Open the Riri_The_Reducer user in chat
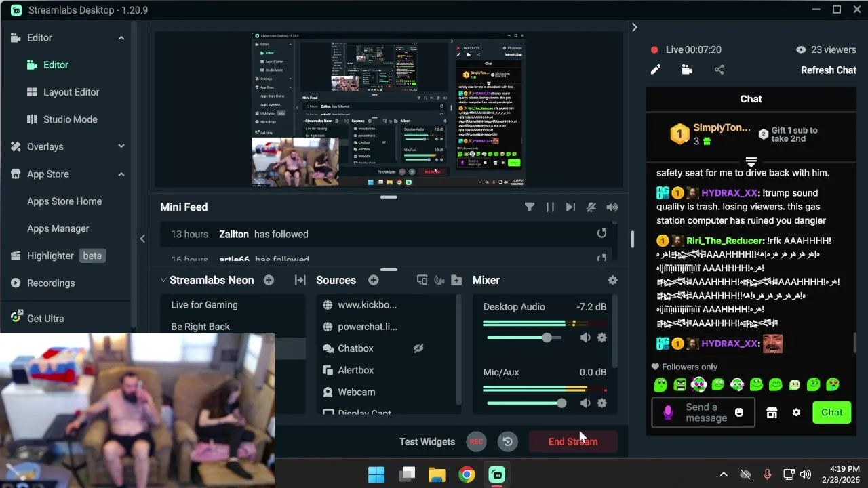 (724, 241)
